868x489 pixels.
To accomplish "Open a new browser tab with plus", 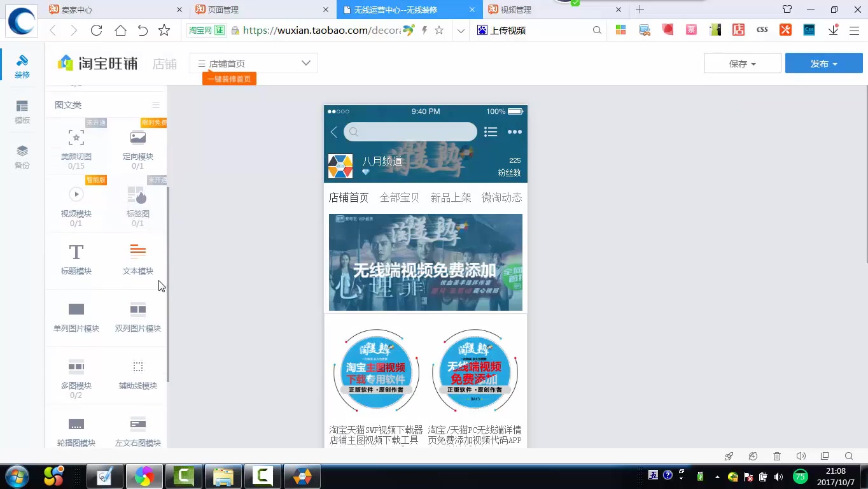I will [640, 10].
